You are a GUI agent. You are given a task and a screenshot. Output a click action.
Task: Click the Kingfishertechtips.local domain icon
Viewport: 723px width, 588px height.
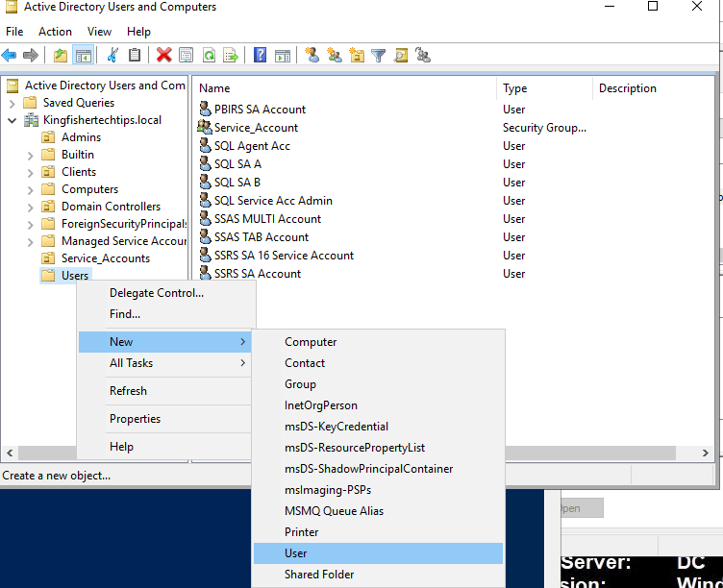[x=32, y=120]
